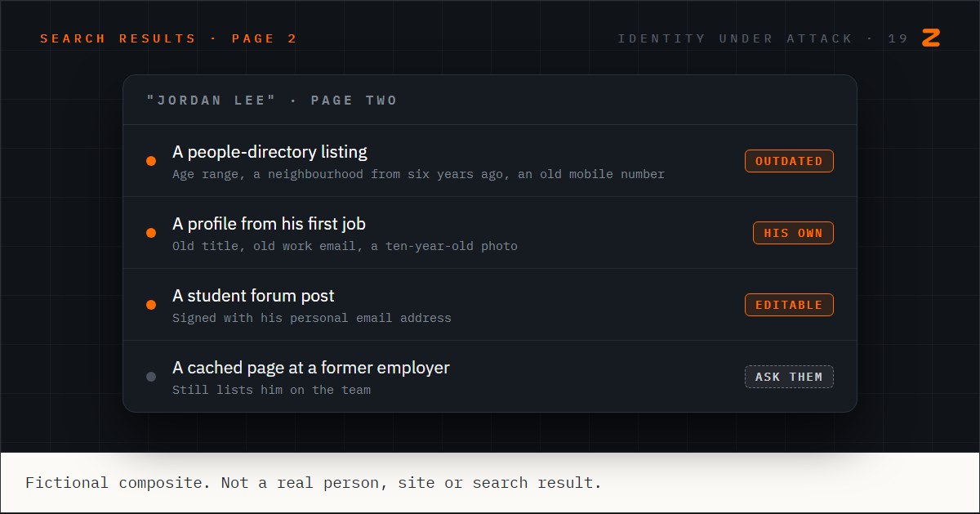Image resolution: width=980 pixels, height=514 pixels.
Task: Click the orange dot beside people-directory listing
Action: (x=151, y=161)
